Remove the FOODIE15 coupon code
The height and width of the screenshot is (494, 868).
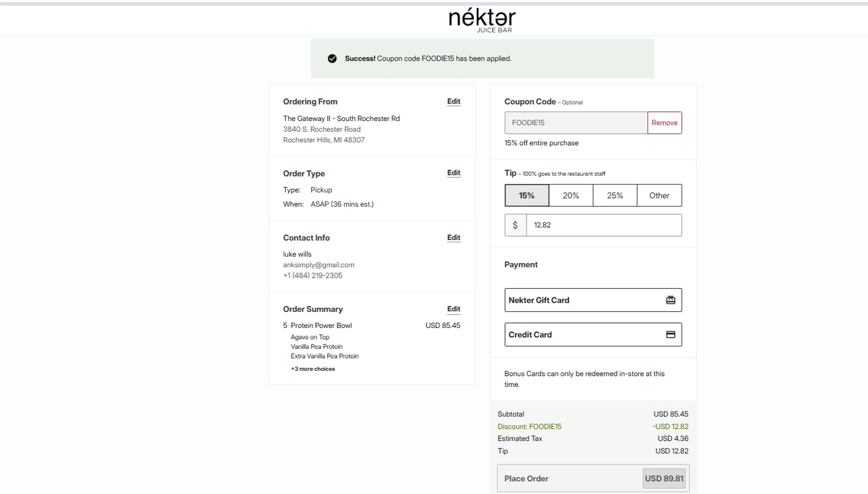tap(664, 123)
